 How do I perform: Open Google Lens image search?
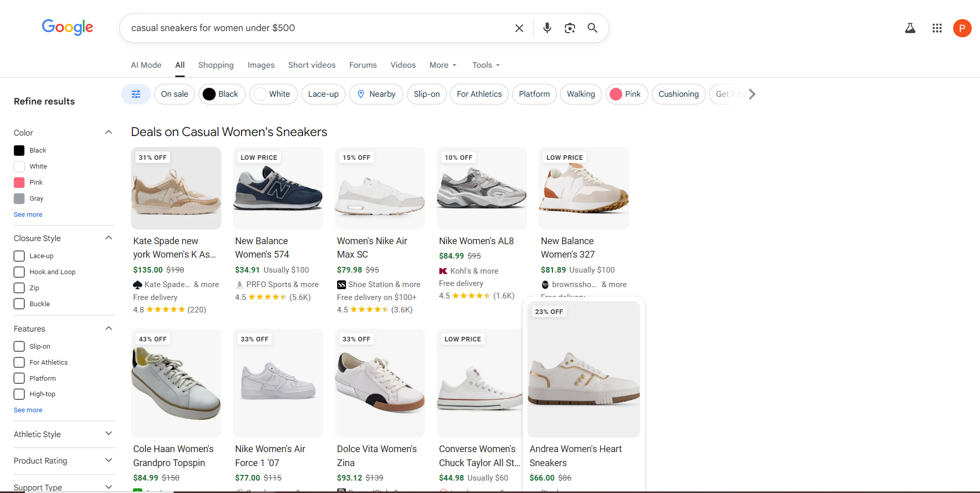click(x=569, y=28)
